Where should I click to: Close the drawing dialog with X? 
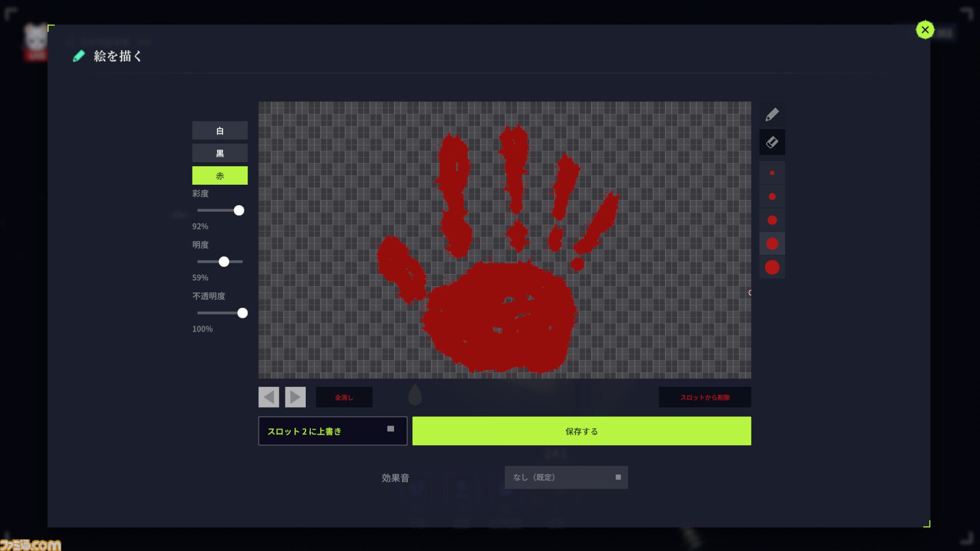point(925,30)
